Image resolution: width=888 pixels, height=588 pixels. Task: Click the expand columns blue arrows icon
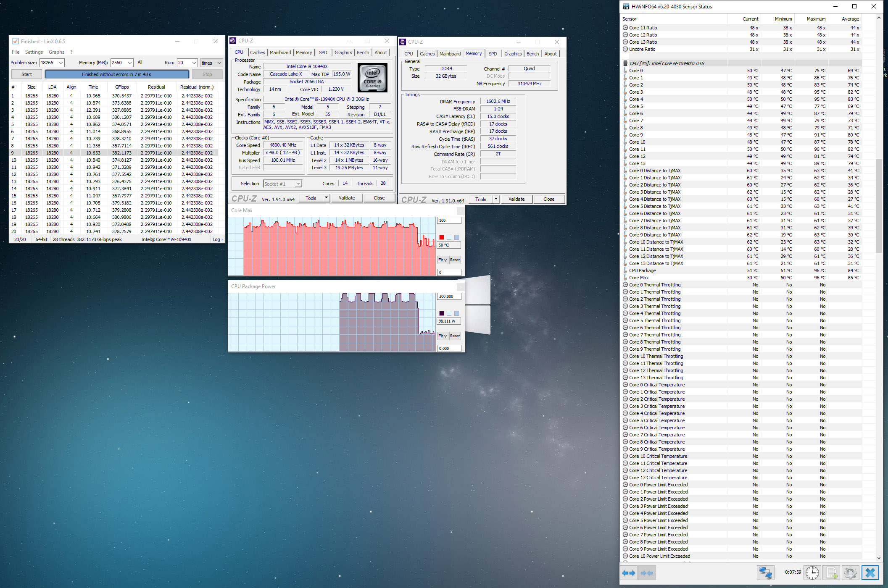pyautogui.click(x=629, y=573)
